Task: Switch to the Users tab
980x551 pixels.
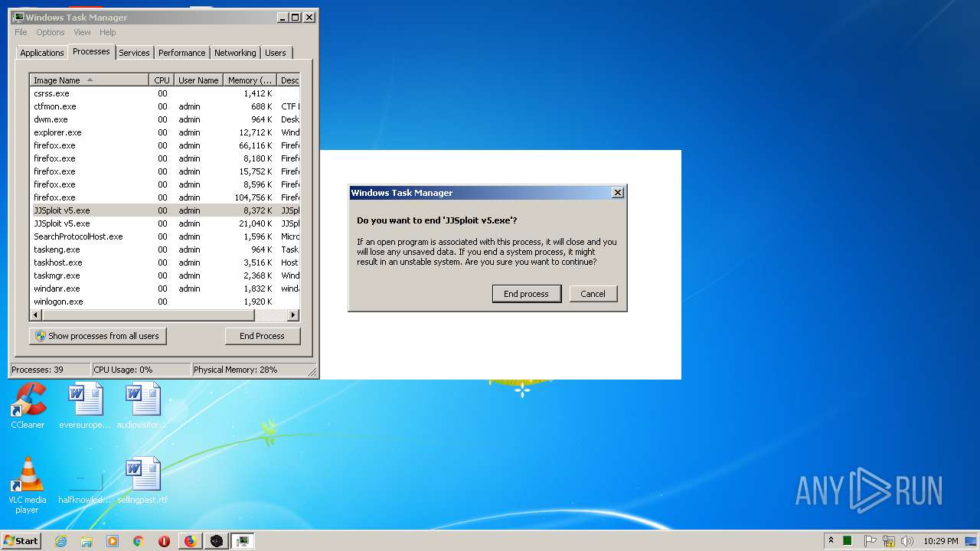Action: (x=276, y=53)
